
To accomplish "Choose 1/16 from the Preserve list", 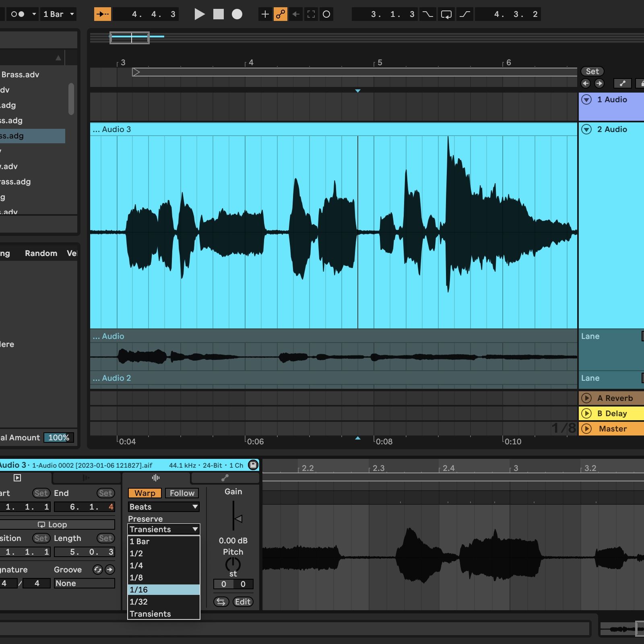I will (x=163, y=590).
